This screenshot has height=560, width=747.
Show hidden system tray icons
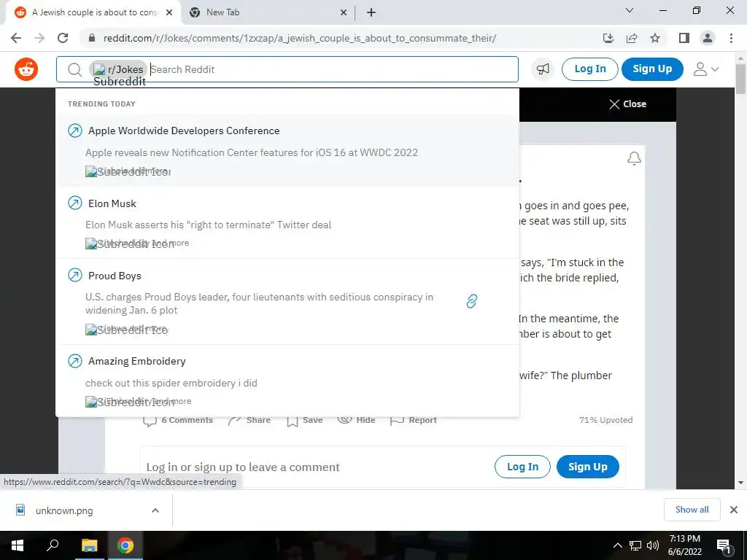pos(617,545)
